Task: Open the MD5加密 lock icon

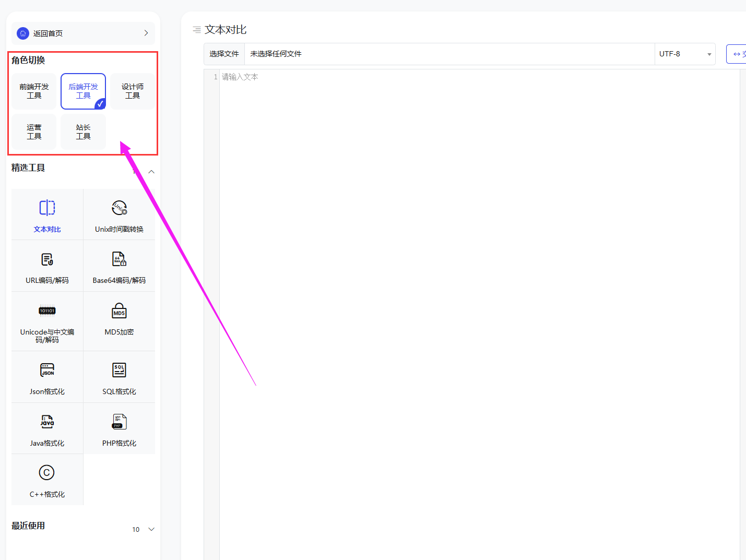Action: click(119, 311)
